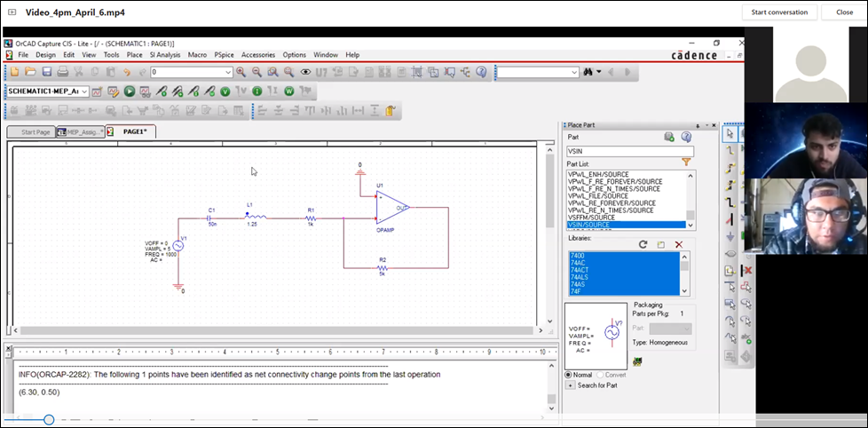Image resolution: width=868 pixels, height=428 pixels.
Task: Open the Macro menu
Action: click(x=197, y=55)
